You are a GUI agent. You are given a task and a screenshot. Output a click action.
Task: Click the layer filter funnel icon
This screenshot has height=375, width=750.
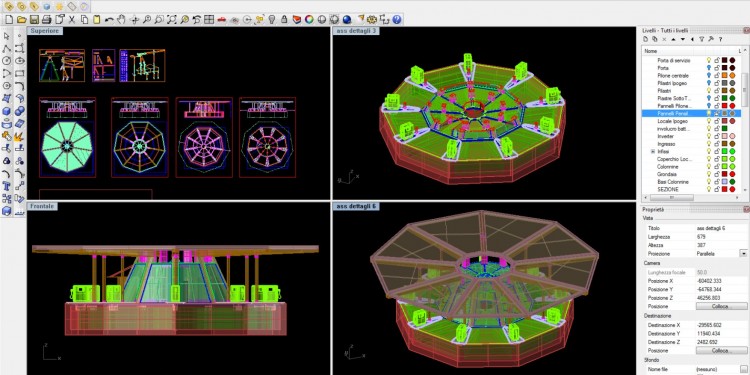702,39
